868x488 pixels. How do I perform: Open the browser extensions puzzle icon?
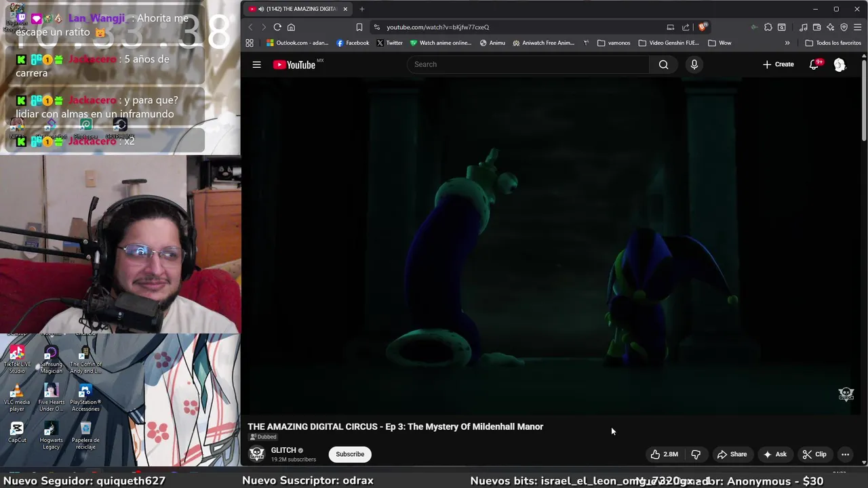click(768, 27)
